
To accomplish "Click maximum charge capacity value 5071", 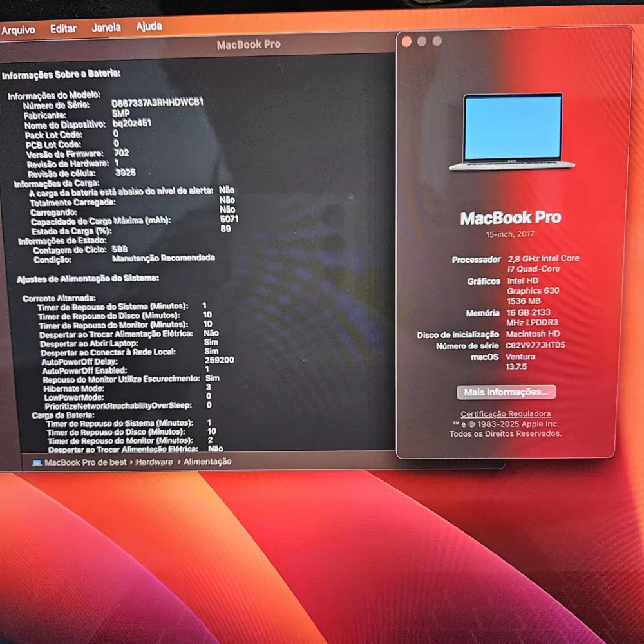I will tap(229, 219).
